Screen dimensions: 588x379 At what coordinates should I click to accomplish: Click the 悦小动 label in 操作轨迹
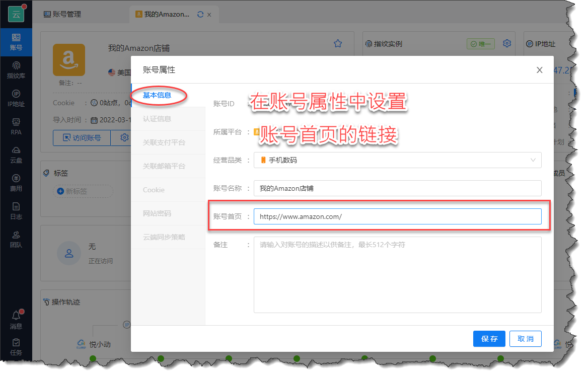coord(100,344)
